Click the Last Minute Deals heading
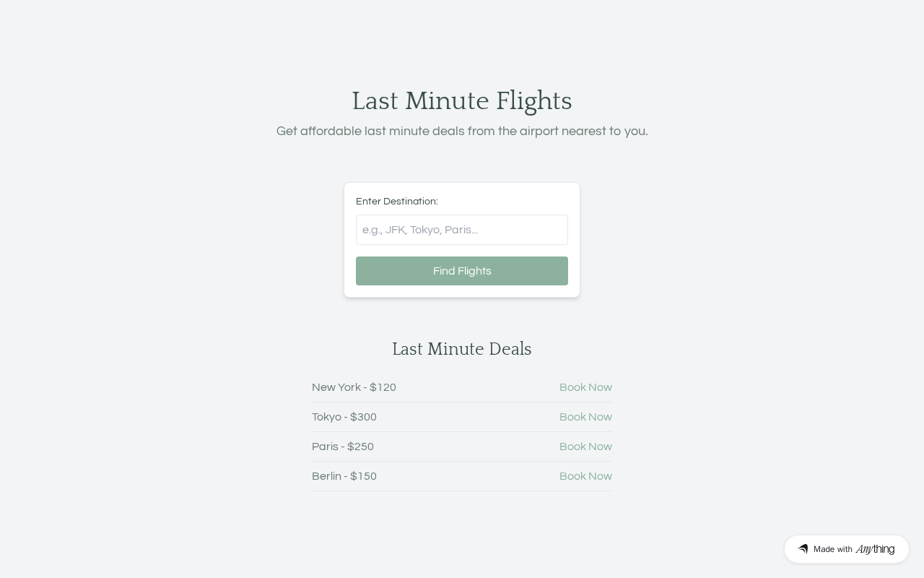Image resolution: width=924 pixels, height=578 pixels. click(462, 350)
